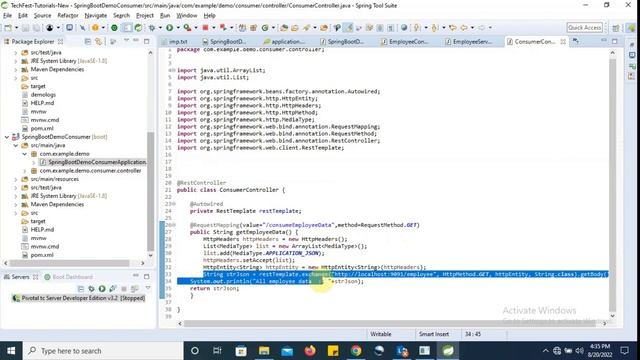Close the ConsumerCon... editor tab
Viewport: 640px width, 360px height.
563,42
